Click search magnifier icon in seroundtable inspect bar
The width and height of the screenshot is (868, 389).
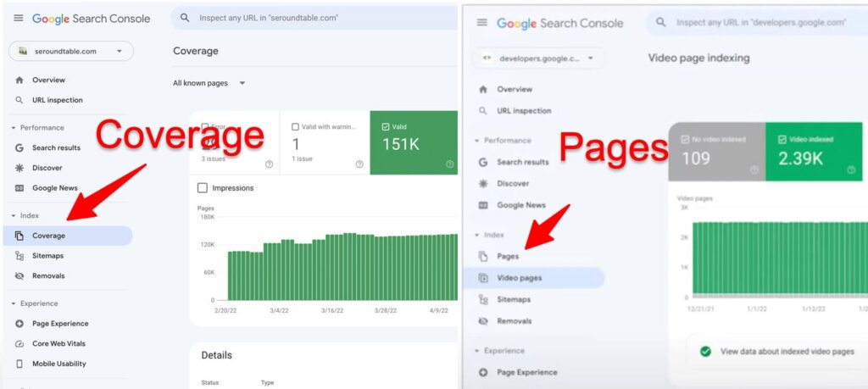(185, 18)
